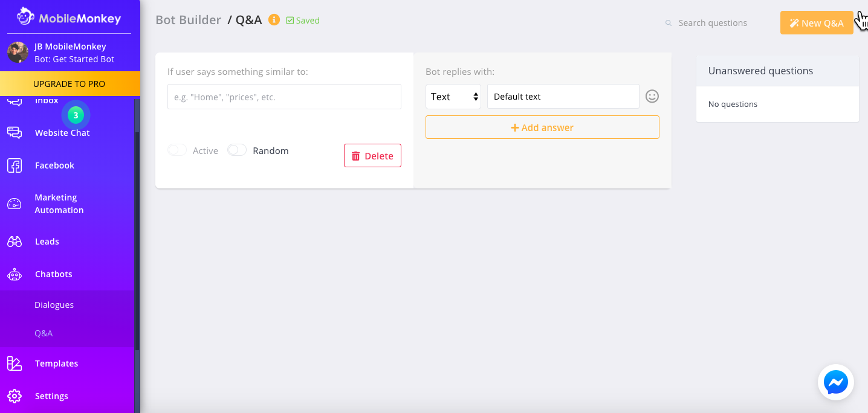868x413 pixels.
Task: Click the emoji picker beside Default text
Action: click(x=652, y=96)
